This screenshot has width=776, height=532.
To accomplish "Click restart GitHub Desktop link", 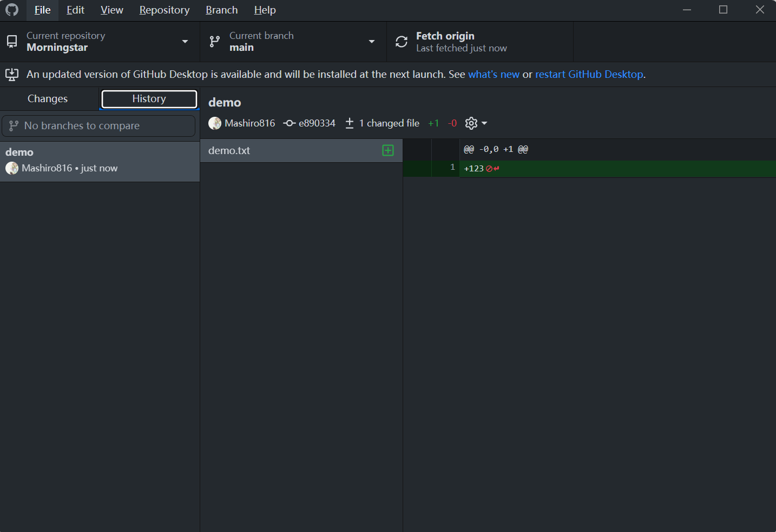I will (589, 75).
